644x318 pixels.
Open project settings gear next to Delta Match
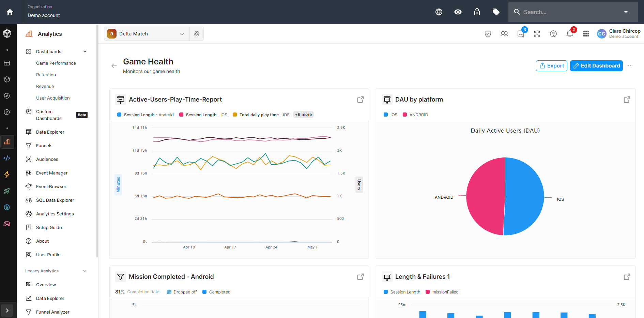pos(197,34)
